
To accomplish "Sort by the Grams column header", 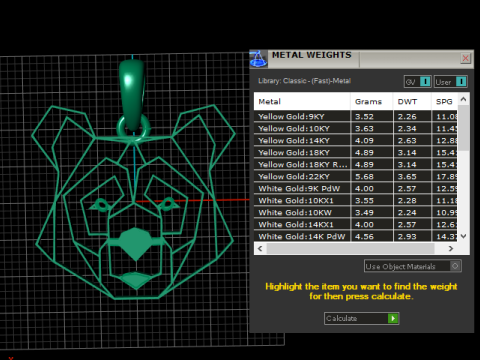I will (372, 102).
